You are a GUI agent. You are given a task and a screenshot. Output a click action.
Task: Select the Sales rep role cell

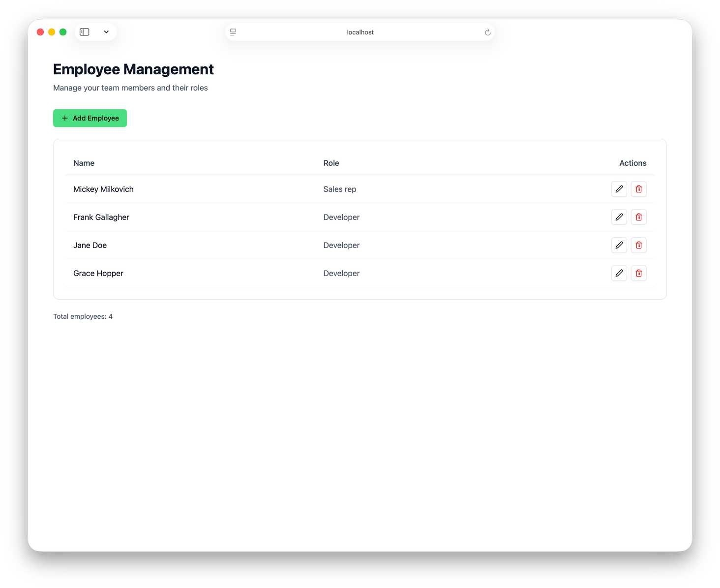(339, 189)
